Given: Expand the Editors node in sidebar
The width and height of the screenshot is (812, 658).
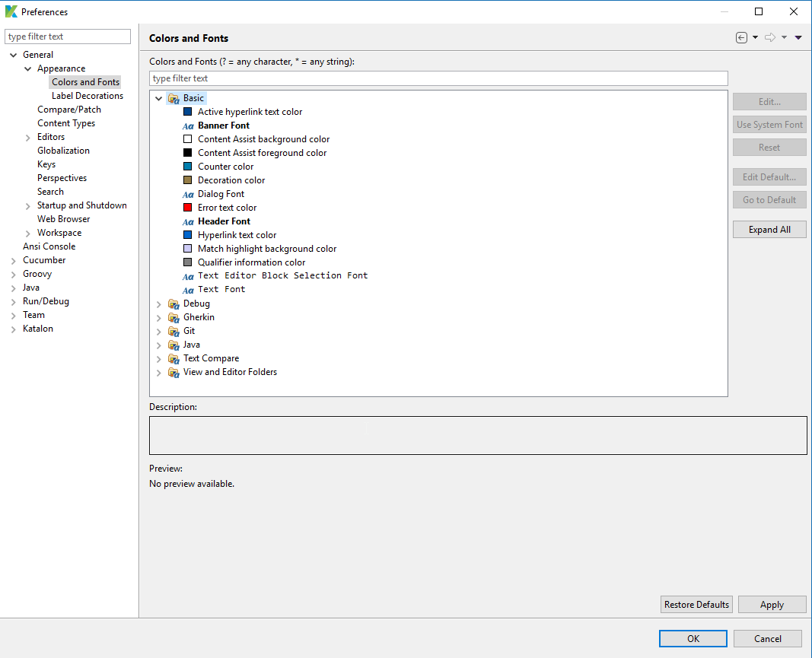Looking at the screenshot, I should point(28,138).
